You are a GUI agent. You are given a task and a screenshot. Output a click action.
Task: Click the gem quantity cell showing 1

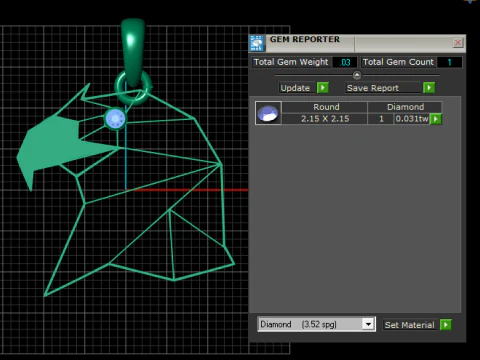[381, 119]
